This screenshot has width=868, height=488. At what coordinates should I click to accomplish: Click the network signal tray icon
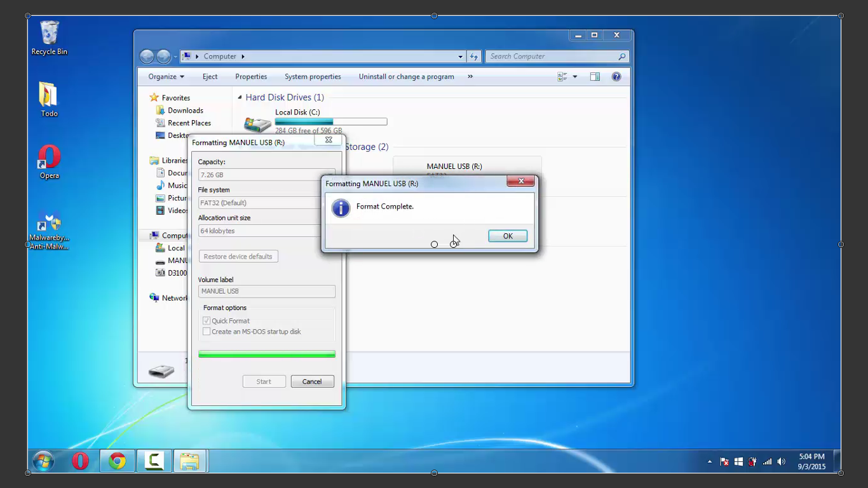click(x=767, y=462)
